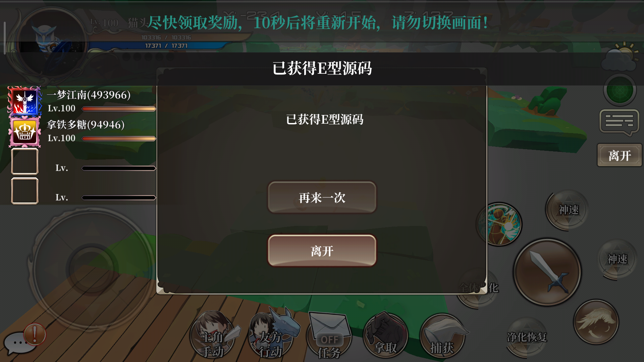Use the 捕获 capture icon
The height and width of the screenshot is (362, 644).
click(x=442, y=336)
